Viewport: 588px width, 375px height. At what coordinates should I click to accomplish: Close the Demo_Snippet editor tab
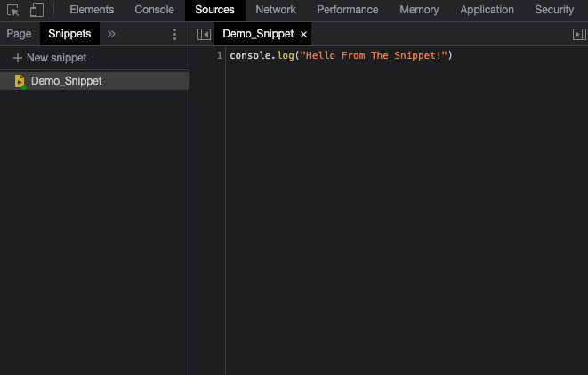pos(303,35)
